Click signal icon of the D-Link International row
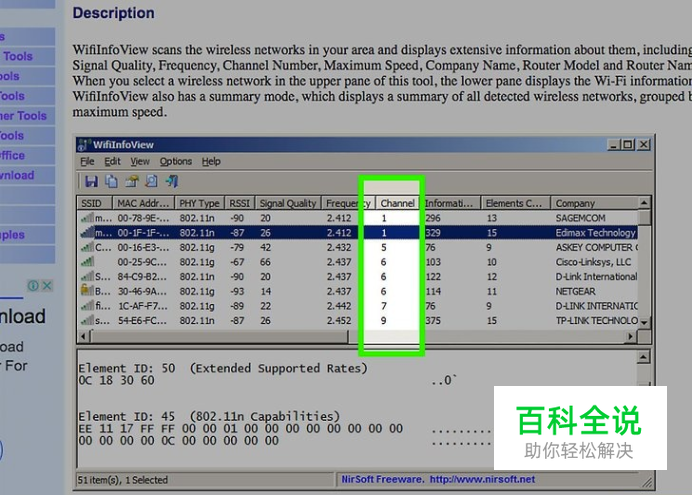The width and height of the screenshot is (692, 495). (87, 276)
